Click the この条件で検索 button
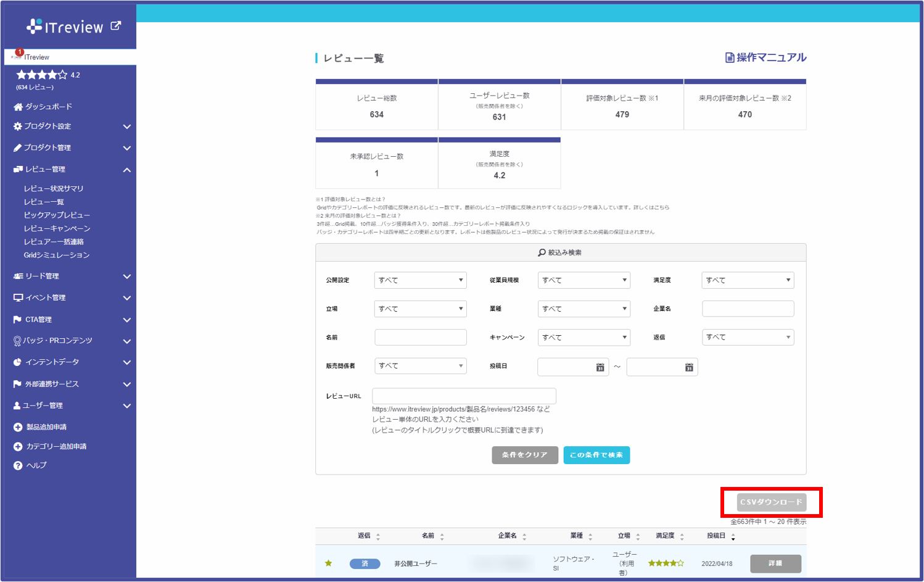This screenshot has height=582, width=924. point(596,455)
